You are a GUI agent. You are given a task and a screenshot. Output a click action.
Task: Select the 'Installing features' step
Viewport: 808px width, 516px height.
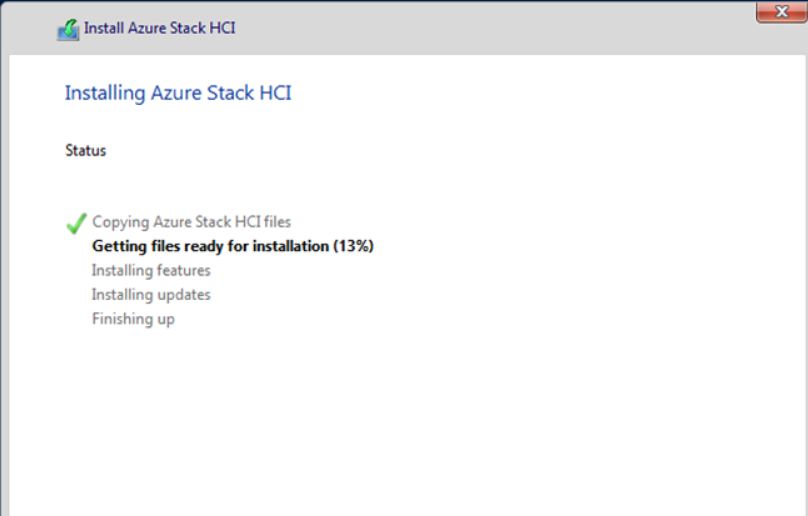[151, 270]
